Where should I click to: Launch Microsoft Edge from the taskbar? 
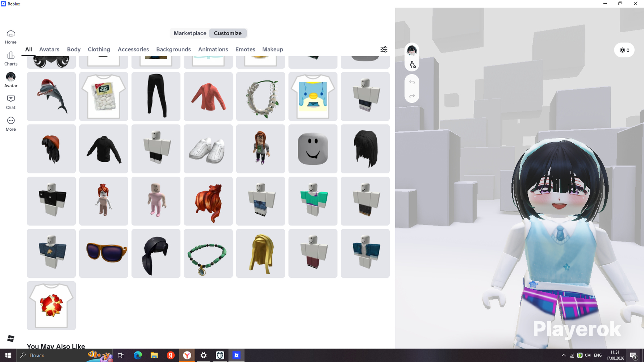(138, 355)
